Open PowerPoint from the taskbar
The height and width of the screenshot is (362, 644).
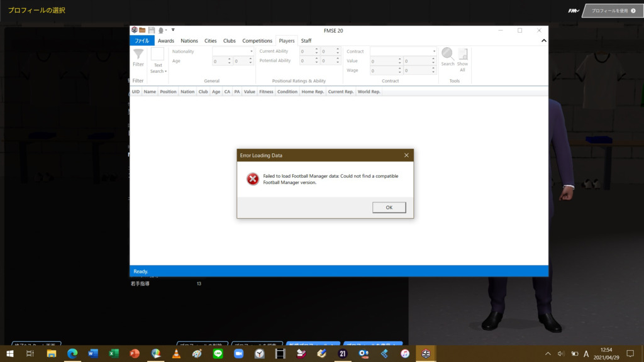[135, 353]
